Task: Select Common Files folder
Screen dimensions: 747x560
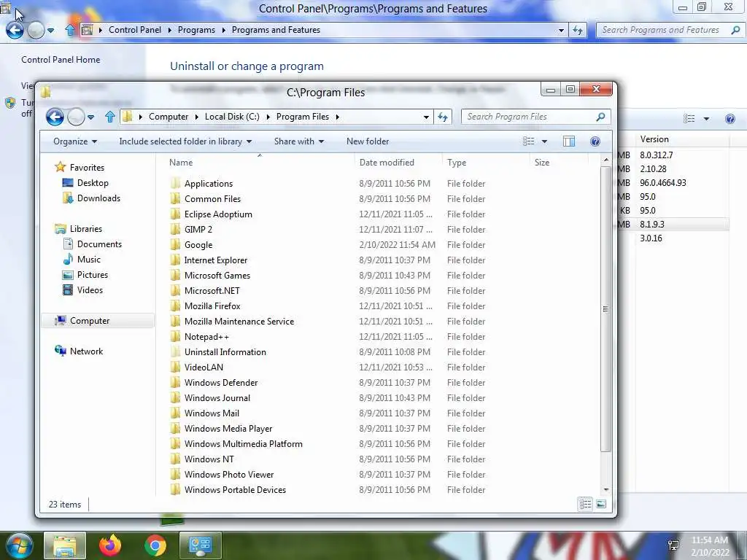Action: [212, 198]
